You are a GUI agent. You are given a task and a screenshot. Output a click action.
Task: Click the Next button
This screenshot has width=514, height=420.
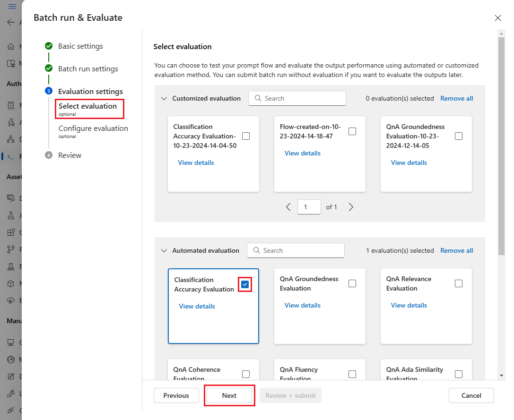coord(229,395)
